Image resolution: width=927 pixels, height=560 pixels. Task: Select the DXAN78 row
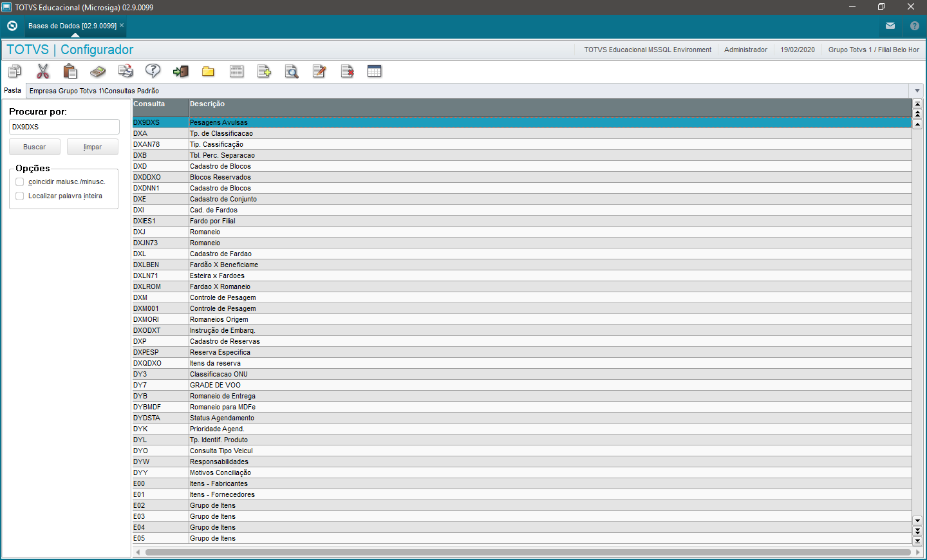click(522, 144)
